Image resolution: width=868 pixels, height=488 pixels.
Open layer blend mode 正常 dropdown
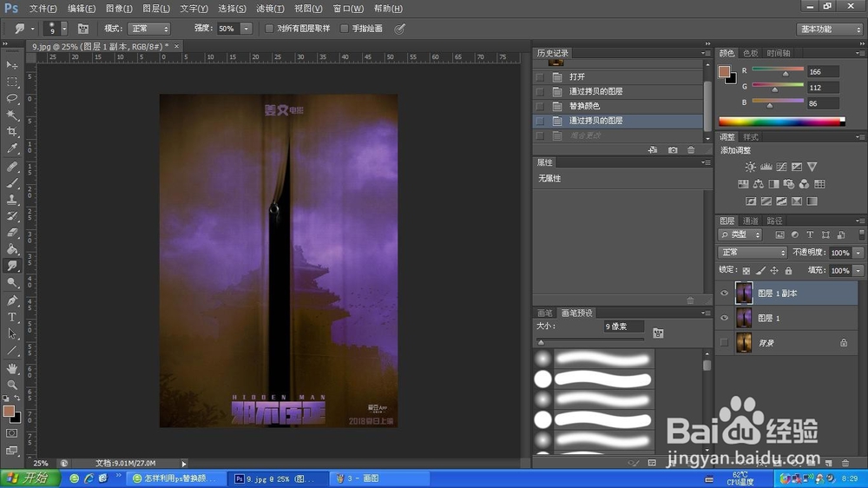(753, 252)
